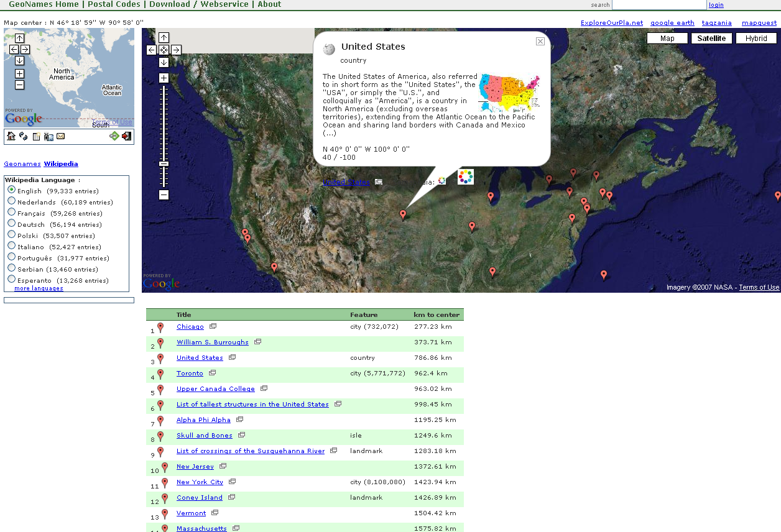Click the red arrow exit door icon
The image size is (781, 532).
click(x=126, y=136)
